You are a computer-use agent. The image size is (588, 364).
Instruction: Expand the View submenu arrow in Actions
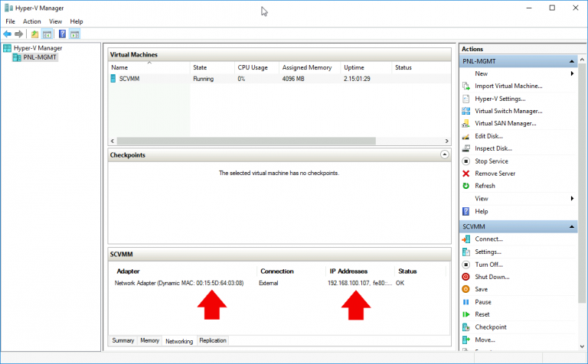tap(572, 199)
